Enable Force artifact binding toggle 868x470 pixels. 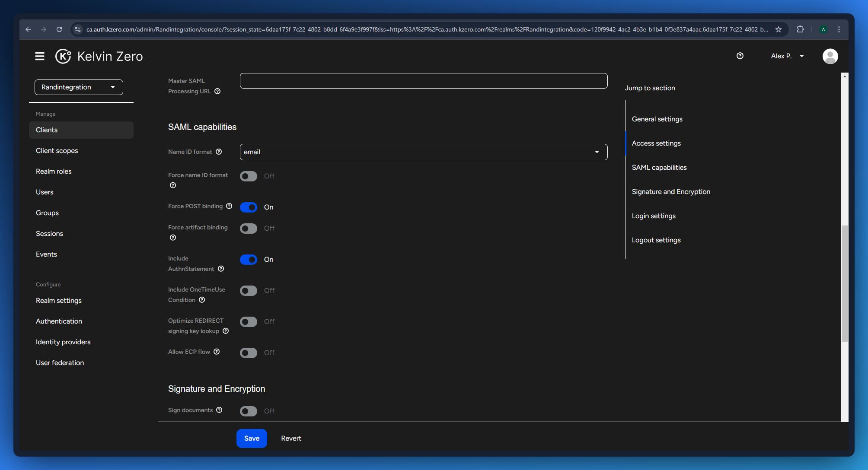click(x=249, y=229)
